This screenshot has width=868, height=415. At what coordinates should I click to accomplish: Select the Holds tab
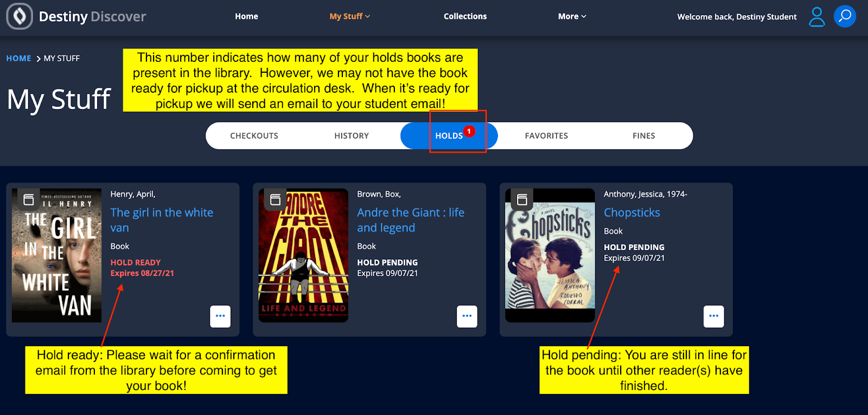449,136
